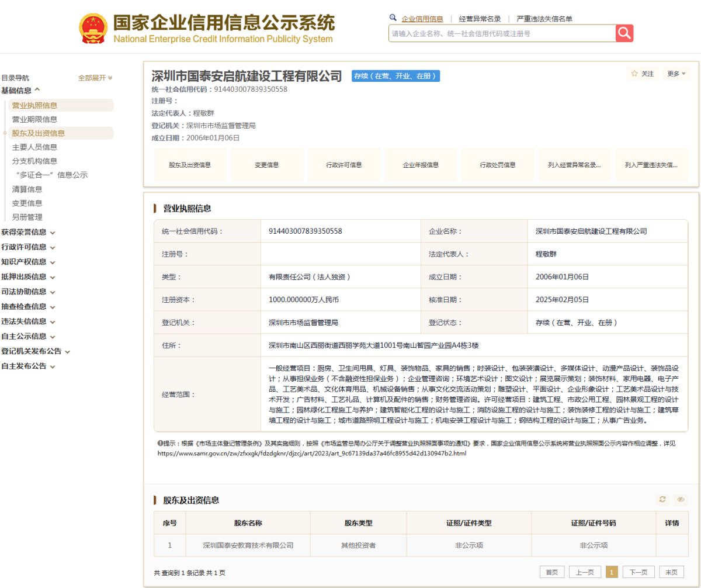Image resolution: width=701 pixels, height=588 pixels.
Task: Click the 其他投资者 table cell
Action: pos(359,545)
